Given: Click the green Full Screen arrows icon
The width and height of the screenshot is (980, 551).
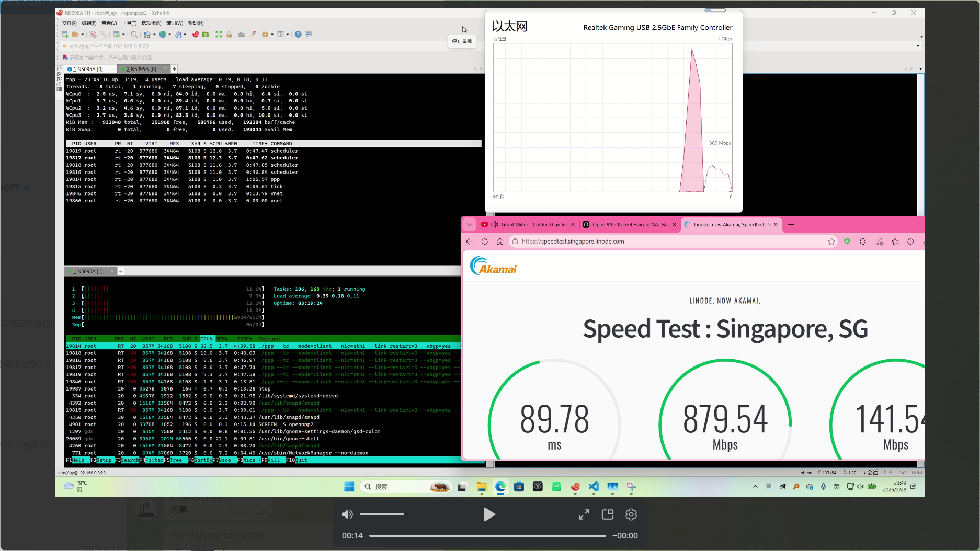Looking at the screenshot, I should tap(219, 35).
